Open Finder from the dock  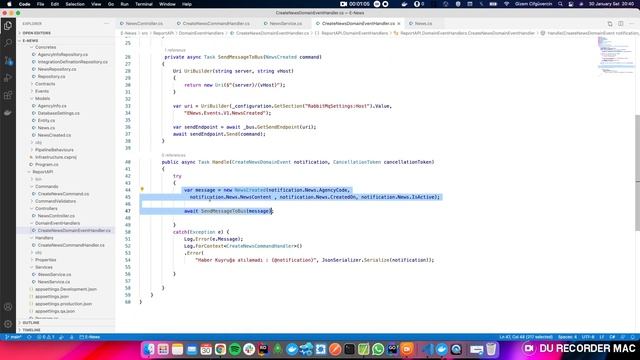[x=149, y=349]
